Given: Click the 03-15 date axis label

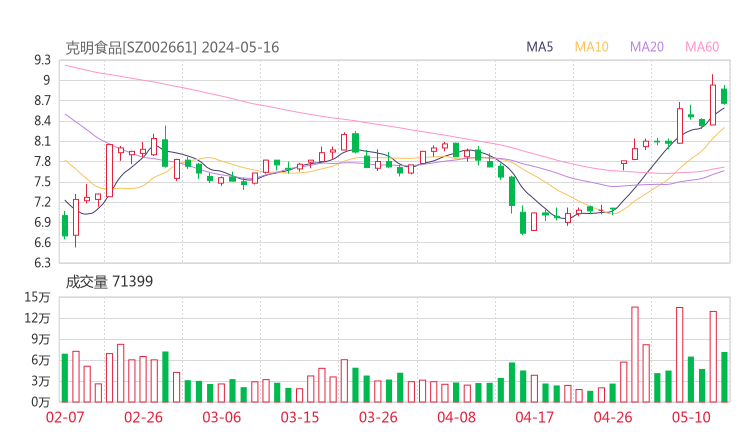Looking at the screenshot, I should tap(300, 417).
